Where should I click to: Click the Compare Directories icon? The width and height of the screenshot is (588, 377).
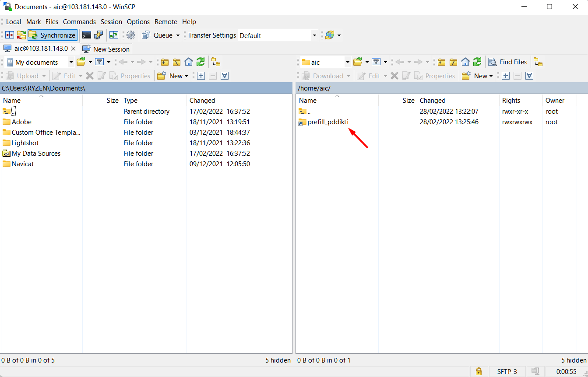9,35
